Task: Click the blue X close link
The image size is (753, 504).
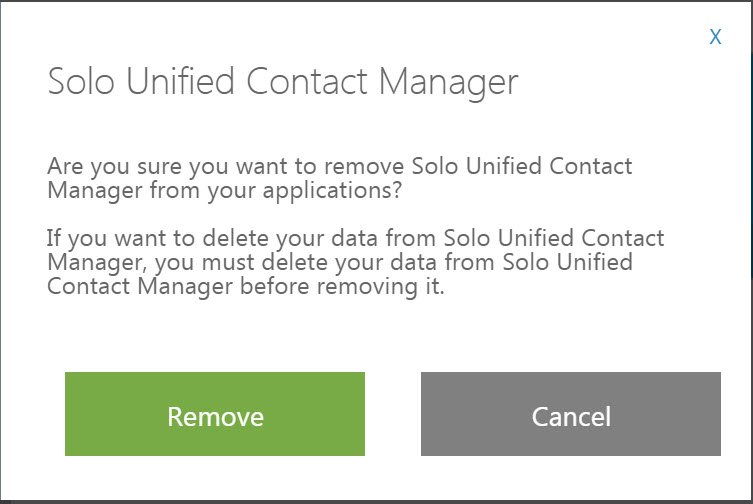Action: [x=715, y=37]
